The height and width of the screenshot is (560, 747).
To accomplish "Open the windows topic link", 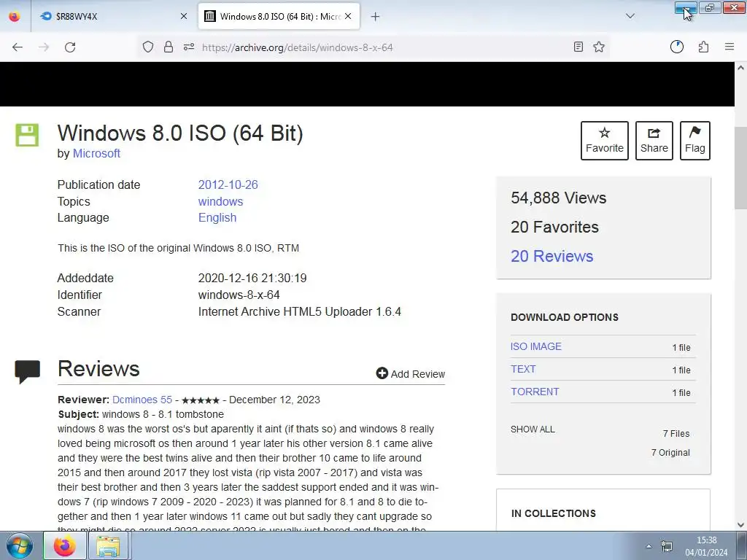I will tap(220, 201).
